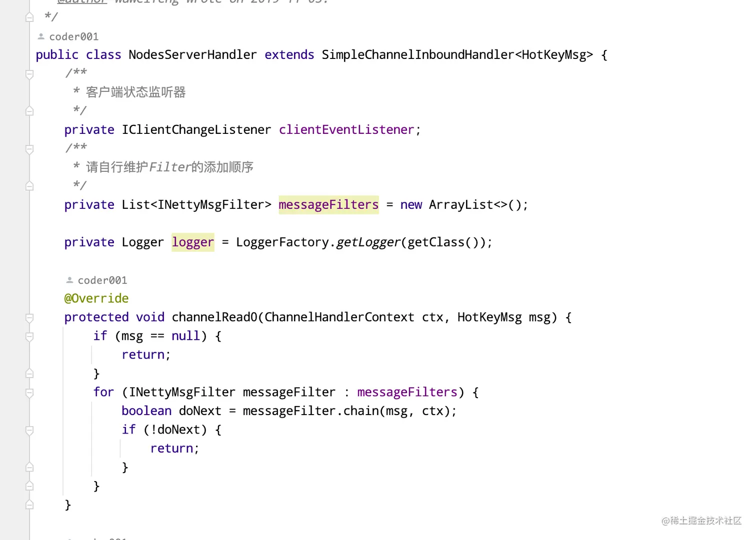Click author icon above NodesServerHandler class
Image resolution: width=756 pixels, height=540 pixels.
pos(41,36)
